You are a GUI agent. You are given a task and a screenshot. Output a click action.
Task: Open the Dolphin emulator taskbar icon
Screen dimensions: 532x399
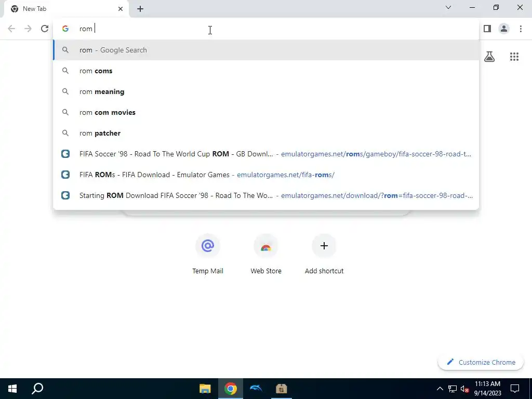[256, 389]
